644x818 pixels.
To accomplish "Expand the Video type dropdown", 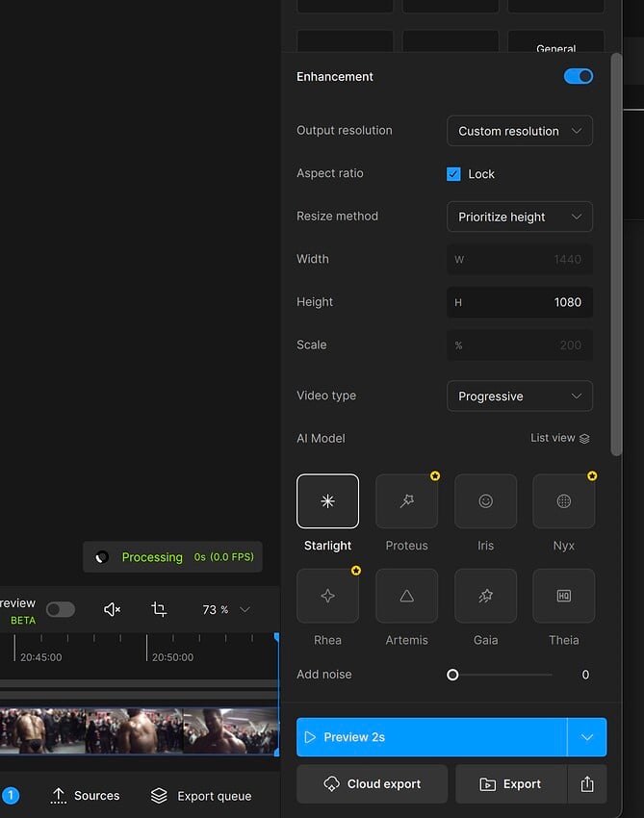I will pyautogui.click(x=519, y=396).
